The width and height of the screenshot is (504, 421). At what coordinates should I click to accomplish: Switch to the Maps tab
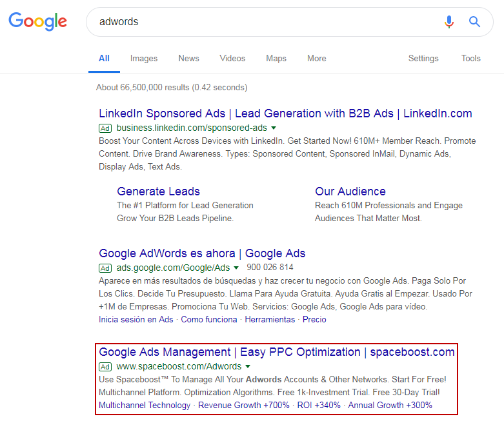pos(276,59)
